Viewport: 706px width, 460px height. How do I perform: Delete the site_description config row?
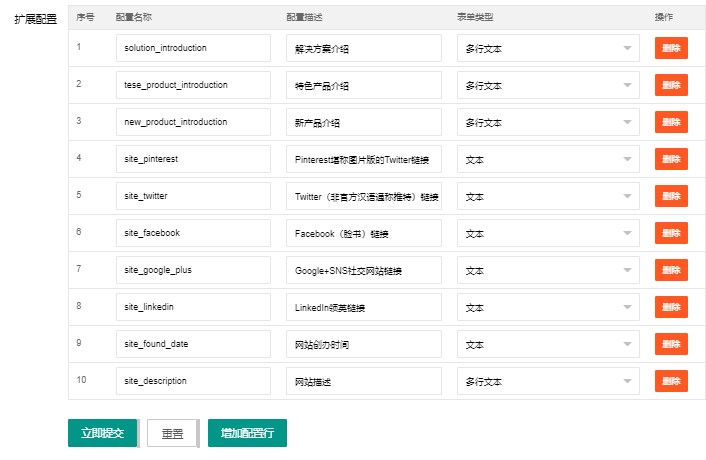(x=671, y=381)
